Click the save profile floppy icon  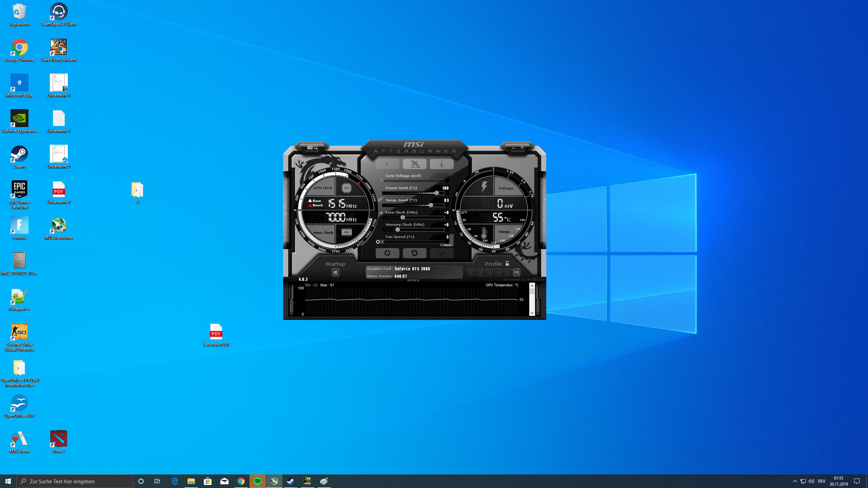516,272
